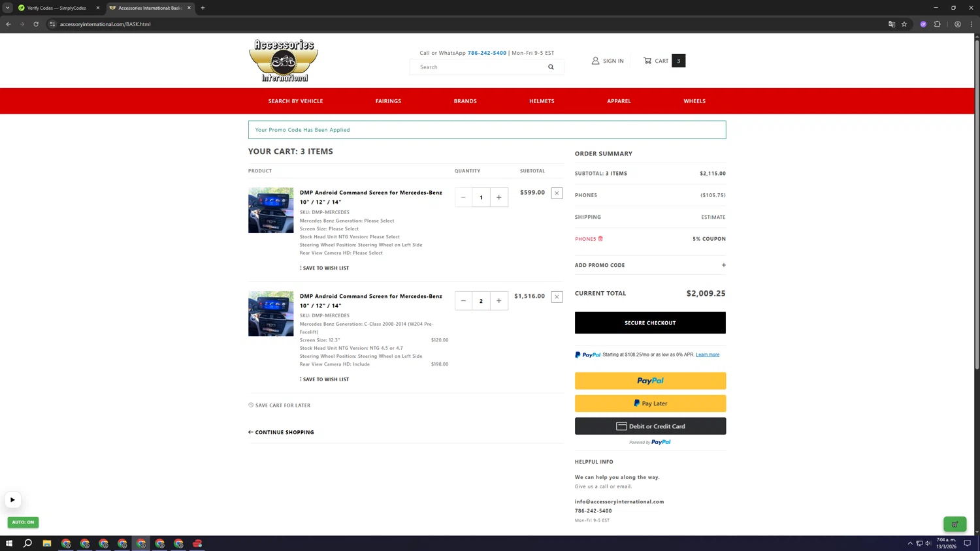
Task: Open a new browser tab
Action: coord(203,8)
